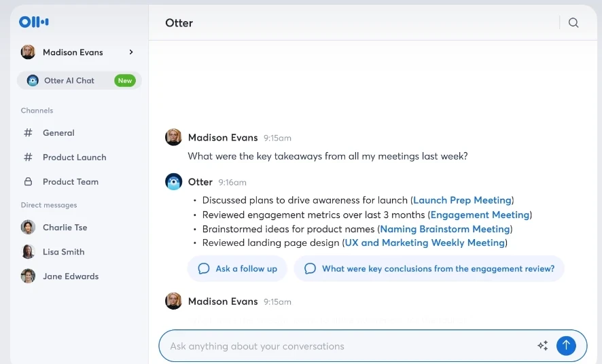Open direct message with Jane Edwards

pyautogui.click(x=70, y=276)
